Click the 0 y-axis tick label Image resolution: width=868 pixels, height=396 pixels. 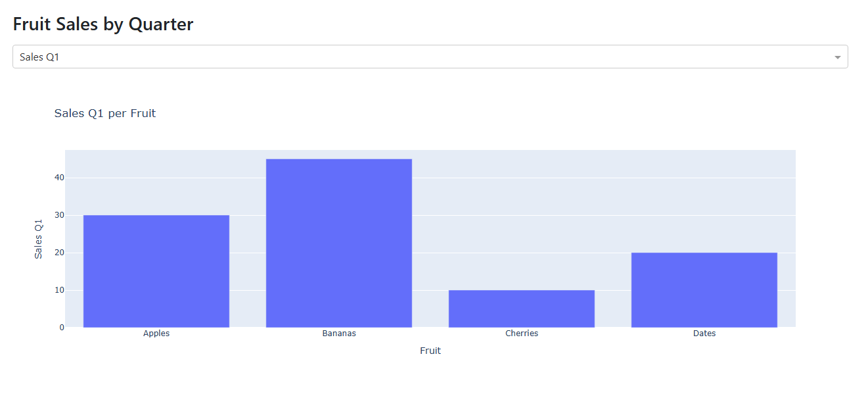(x=62, y=328)
